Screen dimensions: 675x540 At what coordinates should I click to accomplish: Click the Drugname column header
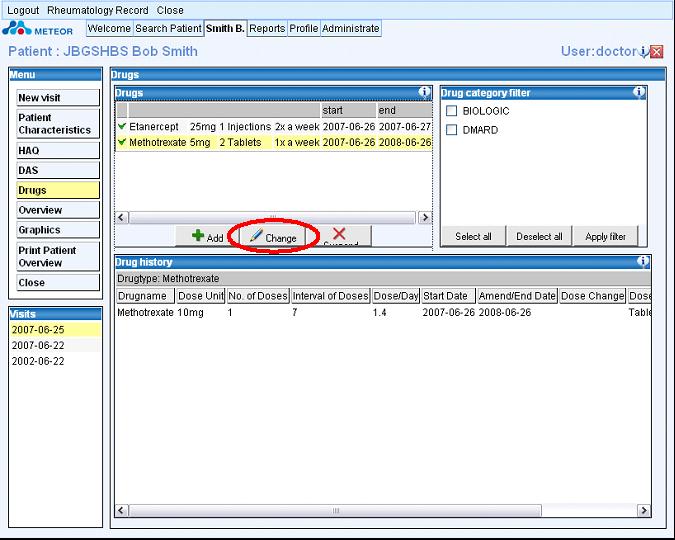click(x=146, y=296)
